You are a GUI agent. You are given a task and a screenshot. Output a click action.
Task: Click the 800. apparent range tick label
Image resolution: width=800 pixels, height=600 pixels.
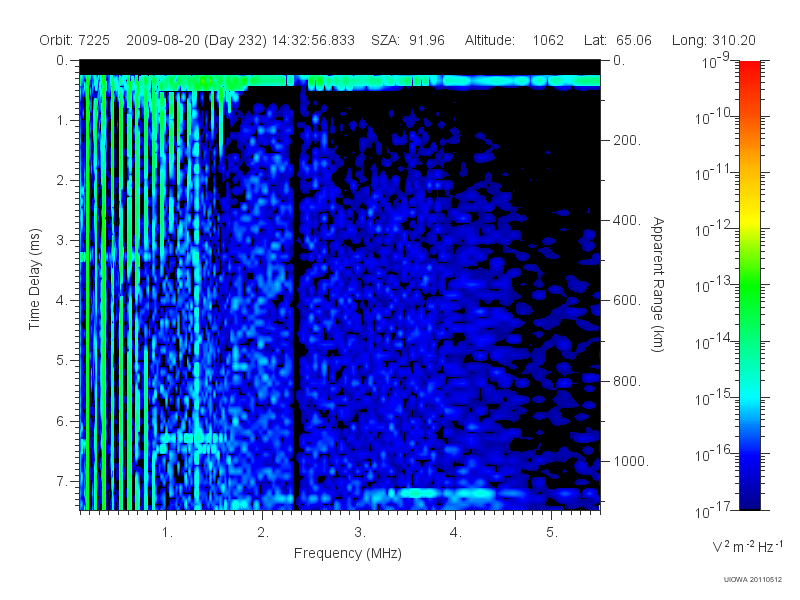627,381
